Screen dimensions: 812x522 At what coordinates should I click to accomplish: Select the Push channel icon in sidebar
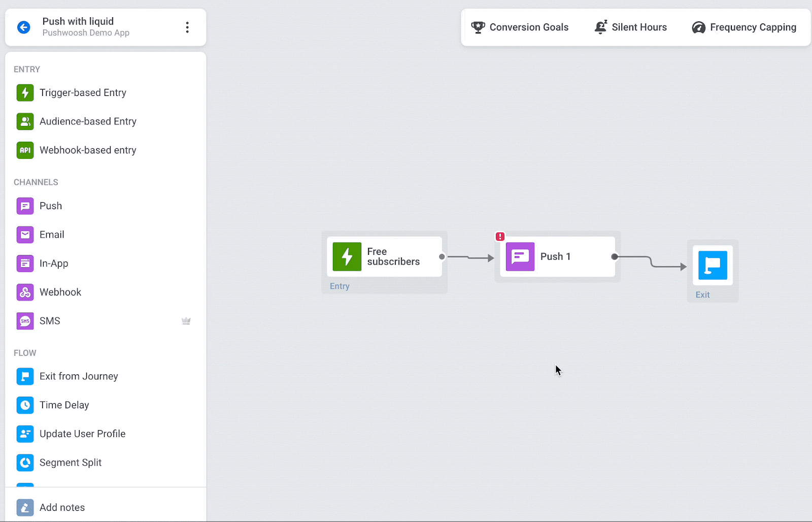point(25,206)
